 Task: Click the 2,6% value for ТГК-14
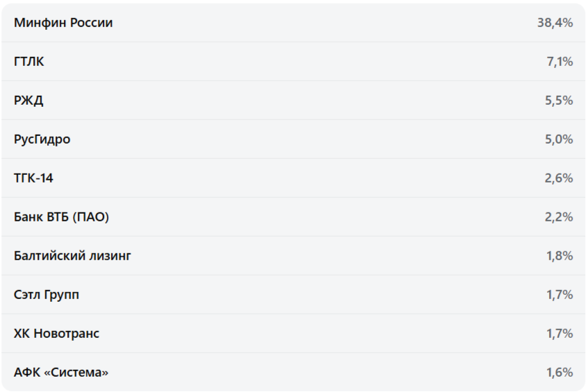(559, 178)
